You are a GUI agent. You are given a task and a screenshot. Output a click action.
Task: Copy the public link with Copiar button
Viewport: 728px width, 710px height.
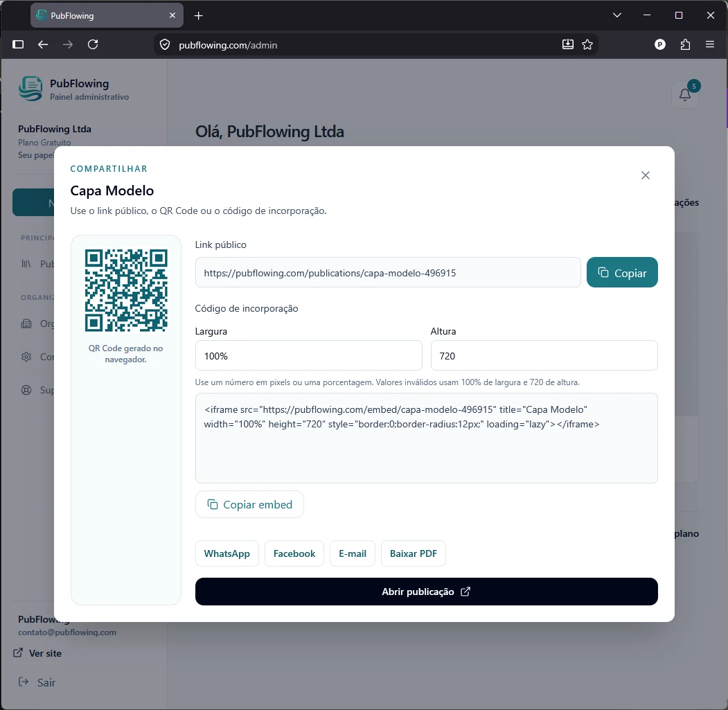point(622,272)
